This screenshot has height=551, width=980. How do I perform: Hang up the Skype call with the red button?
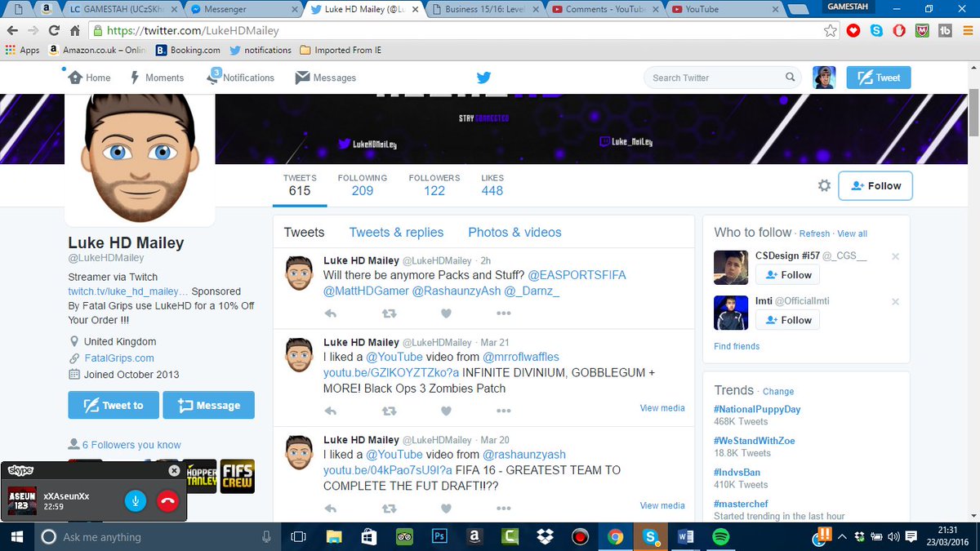click(167, 500)
